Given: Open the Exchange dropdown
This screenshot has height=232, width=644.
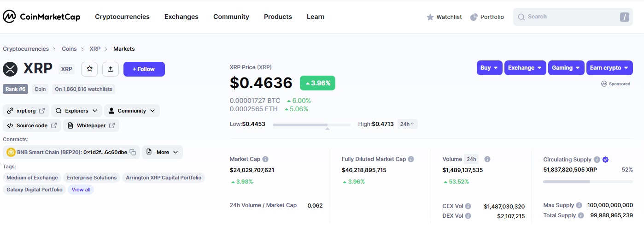Looking at the screenshot, I should 525,68.
